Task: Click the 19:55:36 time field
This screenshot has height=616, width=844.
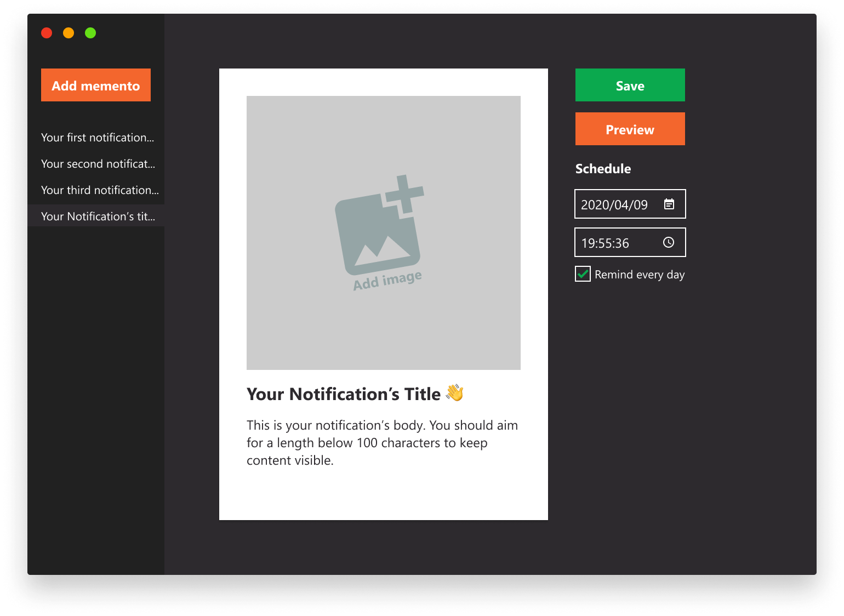Action: 630,242
